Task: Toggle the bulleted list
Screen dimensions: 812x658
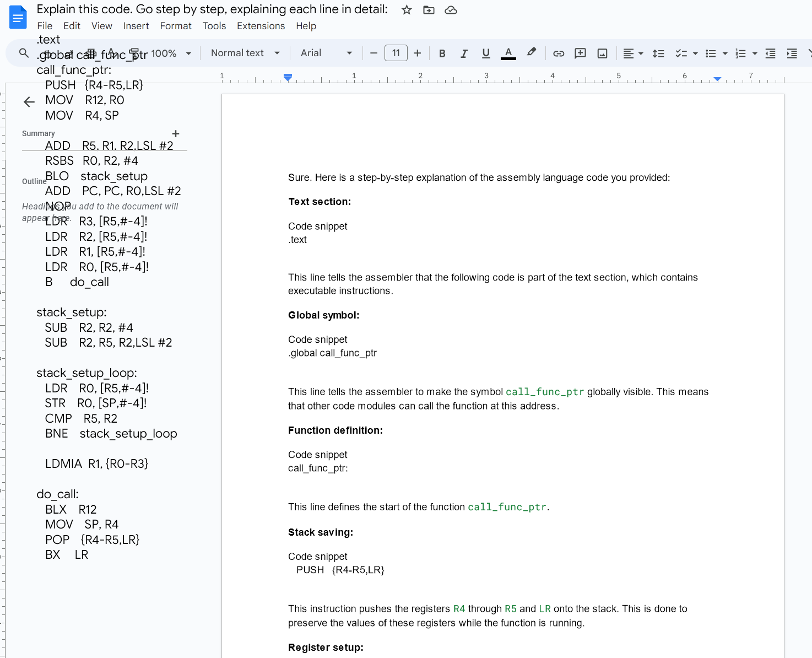Action: click(711, 53)
